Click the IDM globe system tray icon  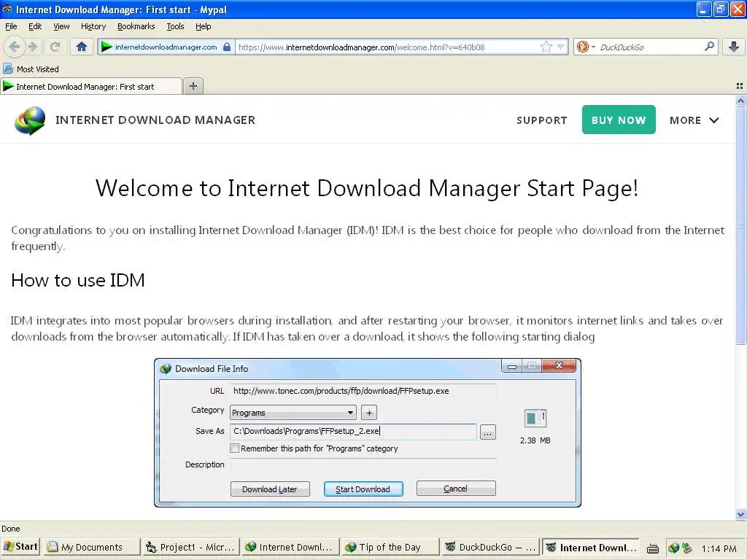(673, 548)
